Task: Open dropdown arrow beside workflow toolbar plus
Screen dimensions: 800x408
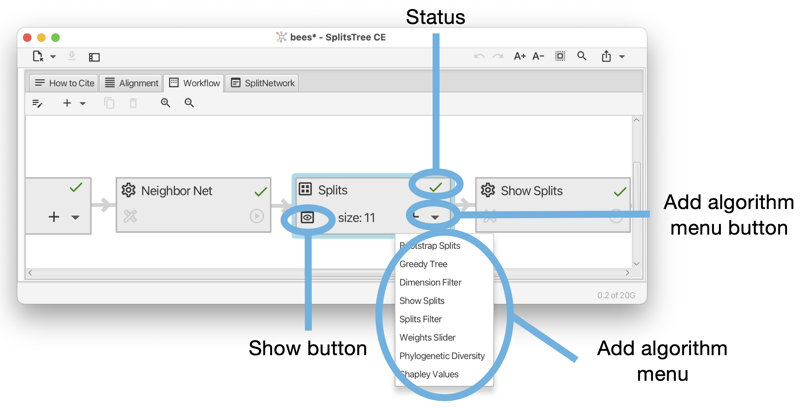Action: (x=83, y=104)
